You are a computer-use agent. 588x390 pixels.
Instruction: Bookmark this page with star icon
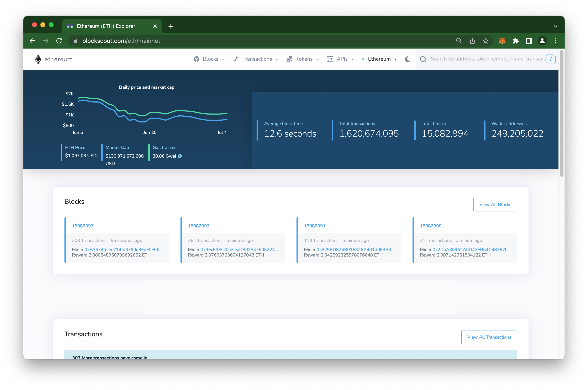tap(485, 41)
